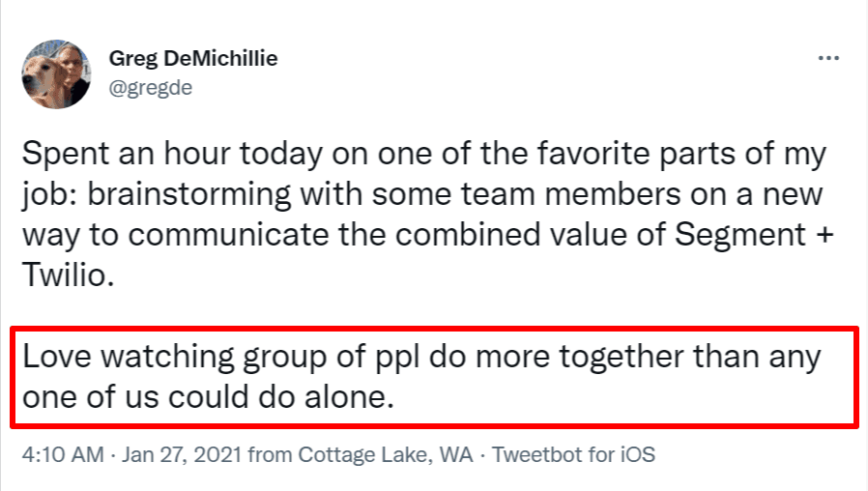The height and width of the screenshot is (491, 868).
Task: Visit the @gregde handle link
Action: tap(150, 88)
